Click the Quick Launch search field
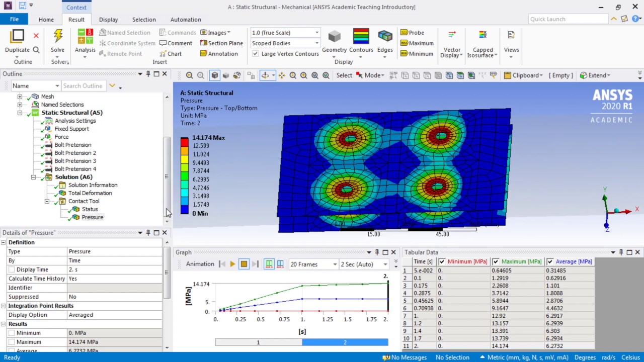 [569, 19]
